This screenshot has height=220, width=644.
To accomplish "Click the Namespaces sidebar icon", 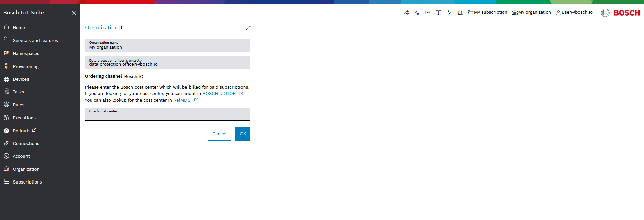I will click(x=6, y=53).
